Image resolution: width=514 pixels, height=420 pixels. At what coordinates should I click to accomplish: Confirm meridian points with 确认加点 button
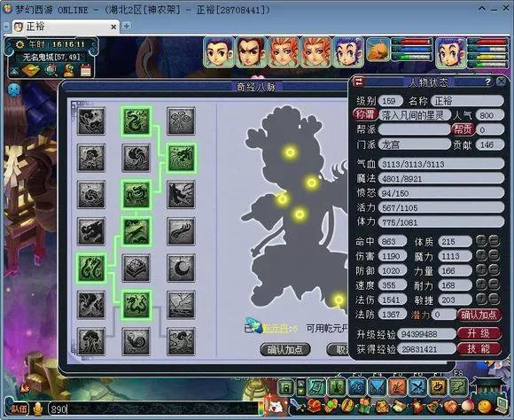pos(284,349)
